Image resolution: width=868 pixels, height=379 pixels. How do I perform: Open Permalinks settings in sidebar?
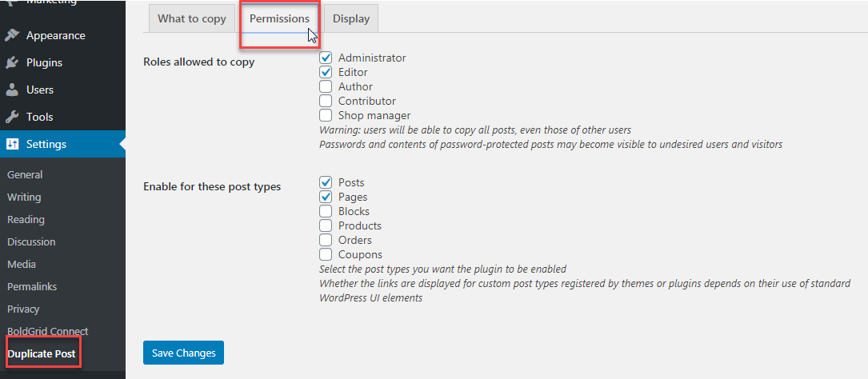(32, 286)
